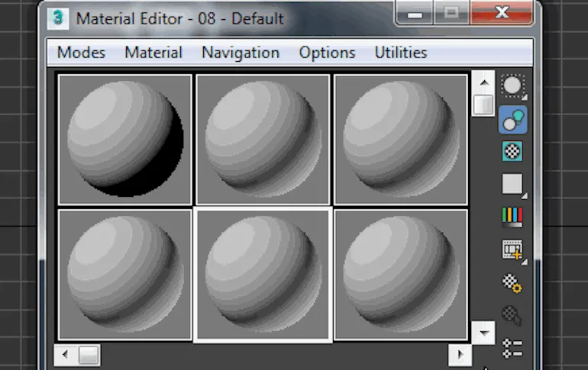Toggle the checkered Background icon

(512, 151)
